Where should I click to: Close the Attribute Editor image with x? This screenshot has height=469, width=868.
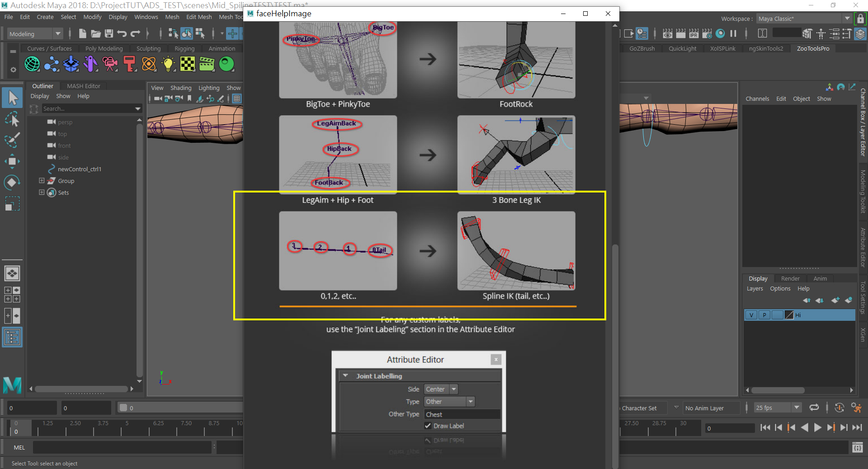coord(496,359)
